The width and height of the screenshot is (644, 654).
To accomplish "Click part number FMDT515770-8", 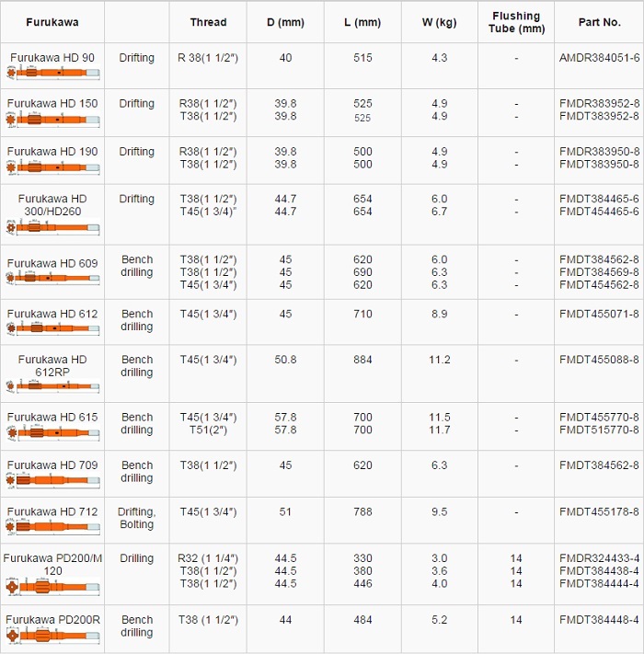I will tap(599, 430).
